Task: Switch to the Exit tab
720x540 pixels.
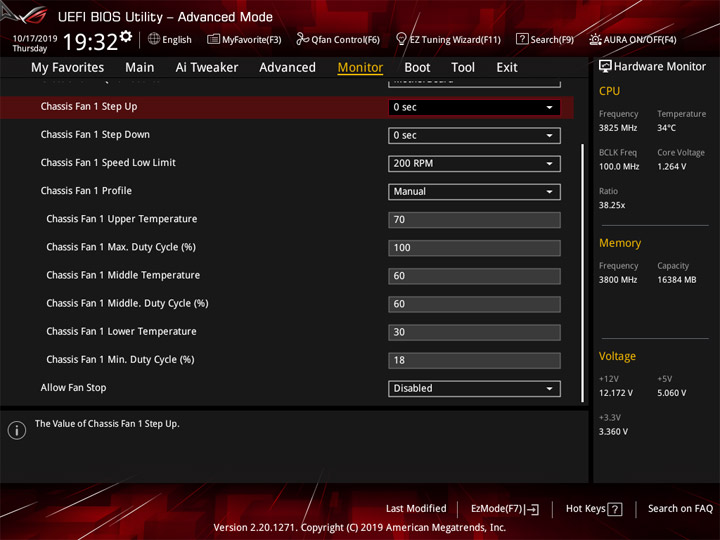Action: 507,68
